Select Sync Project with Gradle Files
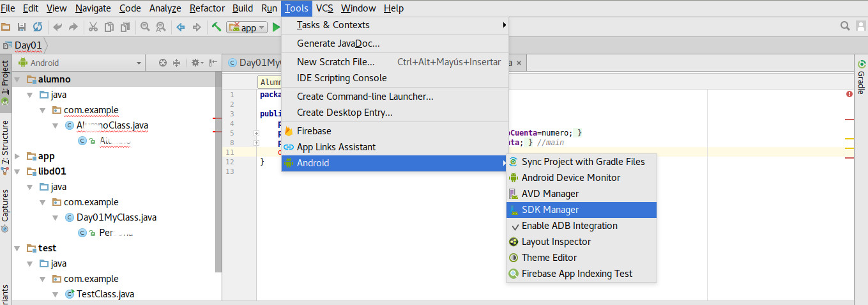 tap(581, 162)
